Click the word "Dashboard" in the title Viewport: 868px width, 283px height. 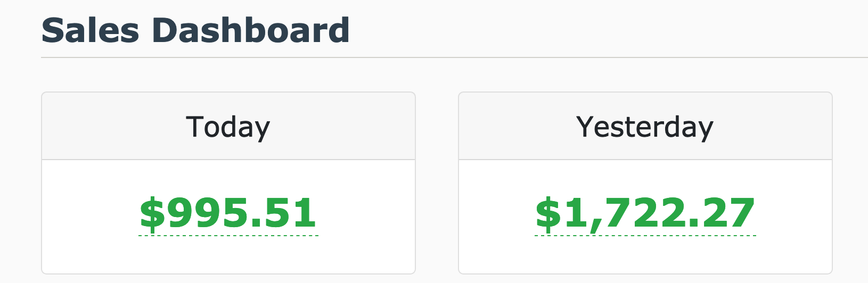click(251, 30)
